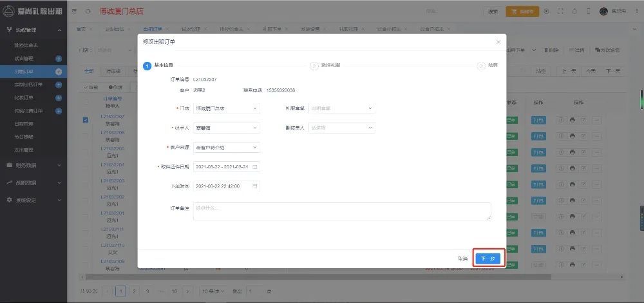Viewport: 644px width, 303px height.
Task: Open calendar icon in 取件还件日期 field
Action: (255, 166)
